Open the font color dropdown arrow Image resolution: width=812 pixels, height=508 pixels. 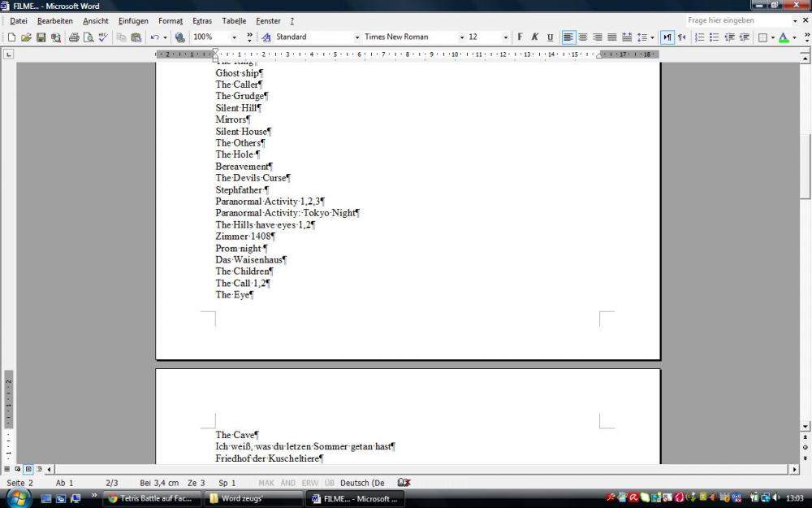coord(794,37)
